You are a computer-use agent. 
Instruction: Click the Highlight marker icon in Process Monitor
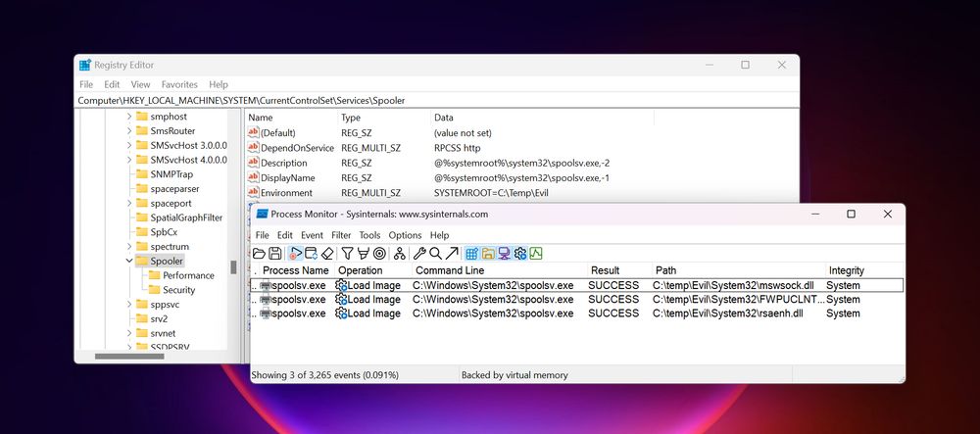tap(363, 254)
